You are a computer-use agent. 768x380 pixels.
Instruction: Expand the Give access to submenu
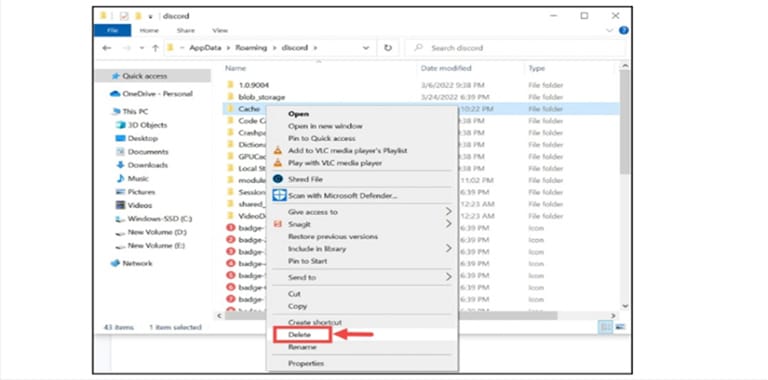coord(362,212)
